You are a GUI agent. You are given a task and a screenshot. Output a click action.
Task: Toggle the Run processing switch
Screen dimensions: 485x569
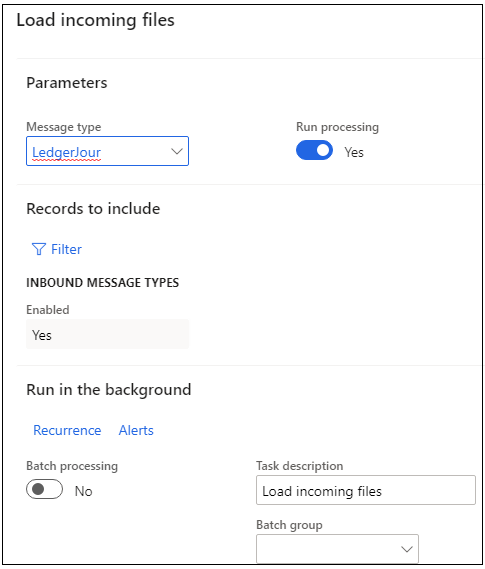pos(314,150)
